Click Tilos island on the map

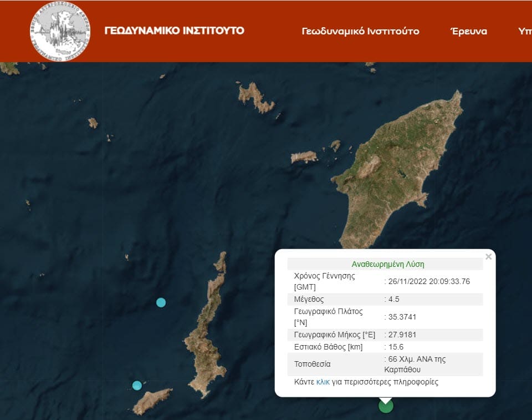[x=255, y=98]
